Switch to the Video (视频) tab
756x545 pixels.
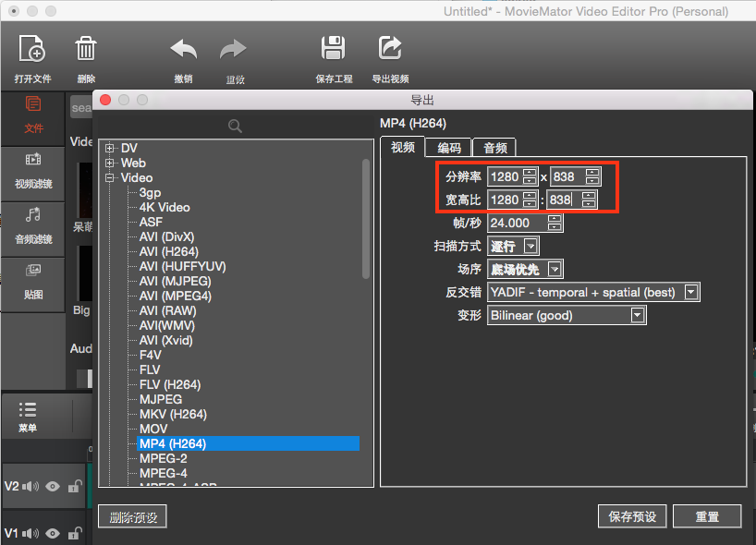[x=403, y=147]
